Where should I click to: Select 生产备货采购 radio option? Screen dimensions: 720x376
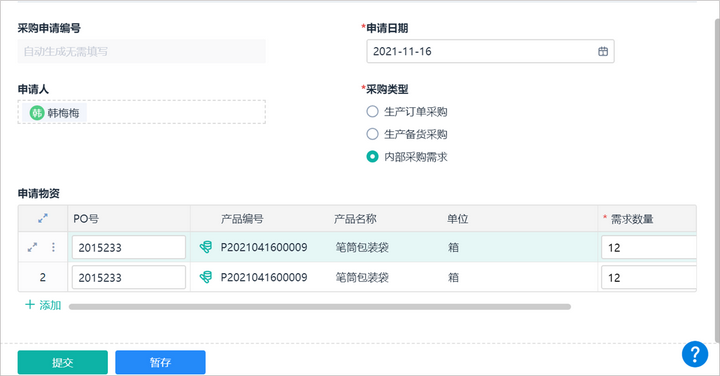coord(372,134)
